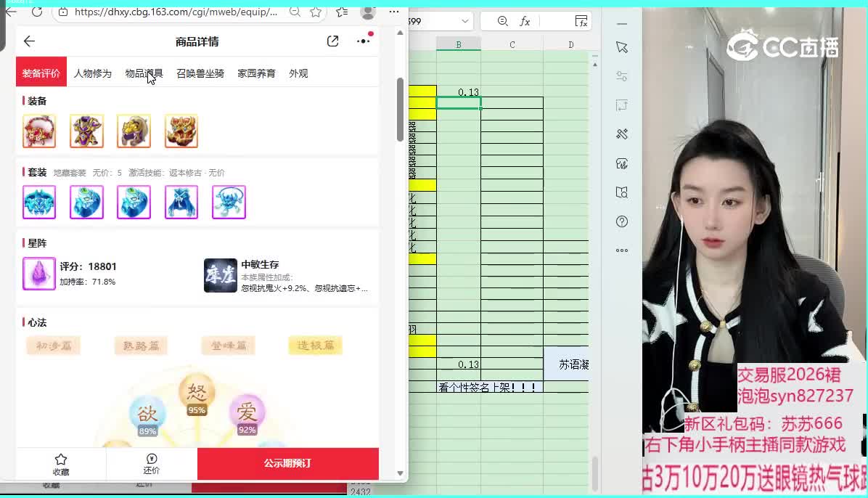Select the 装备评价 tab

41,73
